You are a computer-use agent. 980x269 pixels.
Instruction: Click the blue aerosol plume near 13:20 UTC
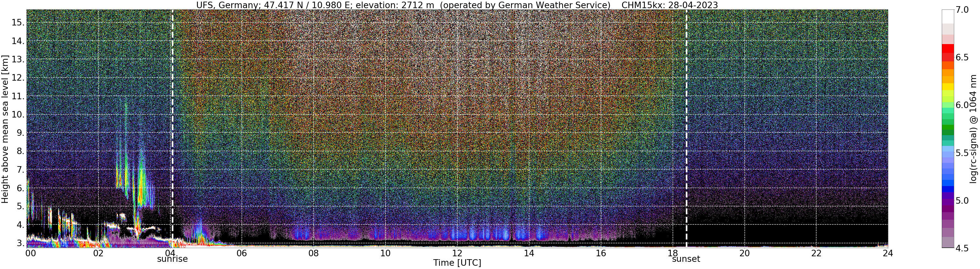coord(506,232)
